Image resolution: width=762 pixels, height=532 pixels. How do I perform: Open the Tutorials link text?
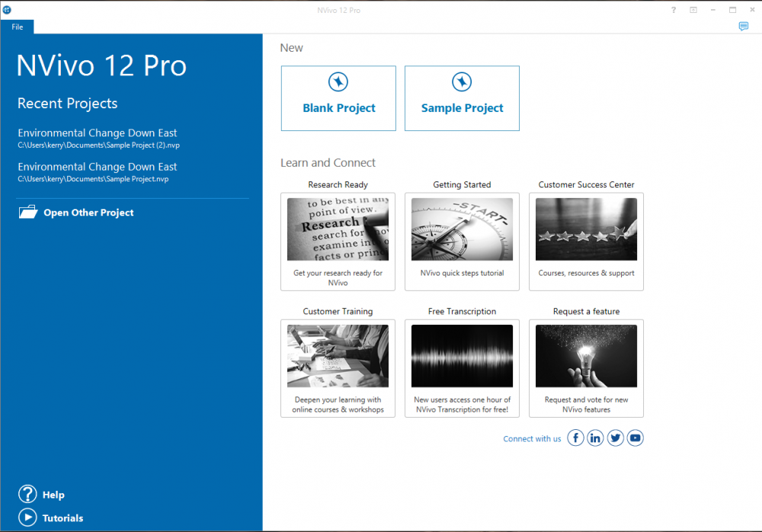(x=62, y=518)
